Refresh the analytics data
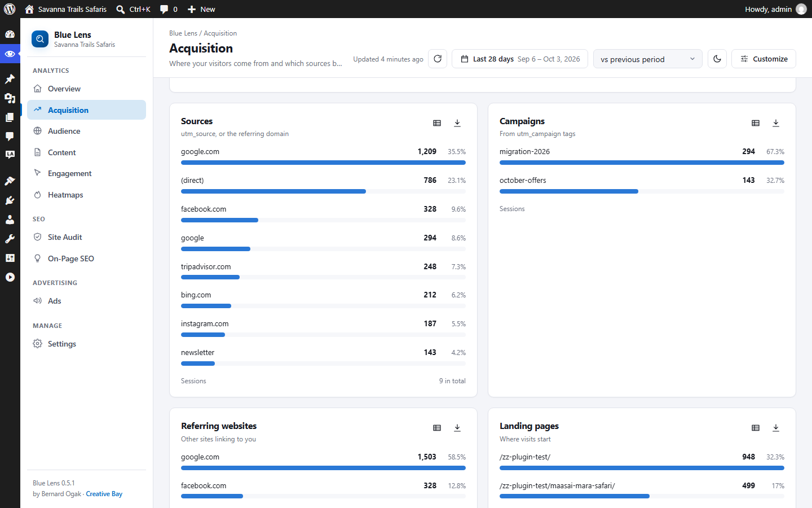Image resolution: width=812 pixels, height=508 pixels. click(438, 59)
